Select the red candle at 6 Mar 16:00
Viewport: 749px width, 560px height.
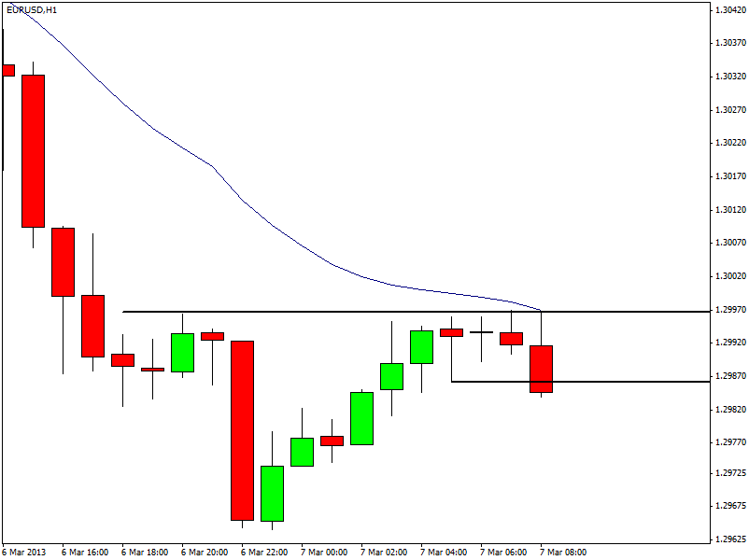(63, 261)
